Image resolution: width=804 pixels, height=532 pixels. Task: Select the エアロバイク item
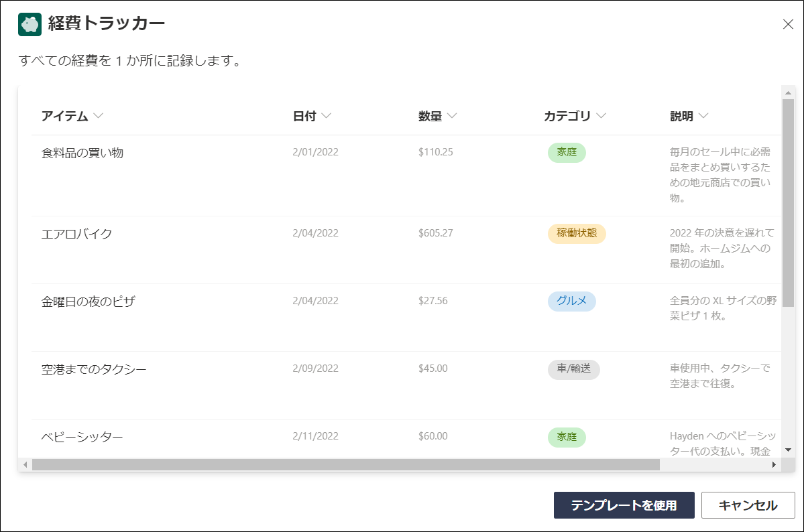(x=76, y=234)
